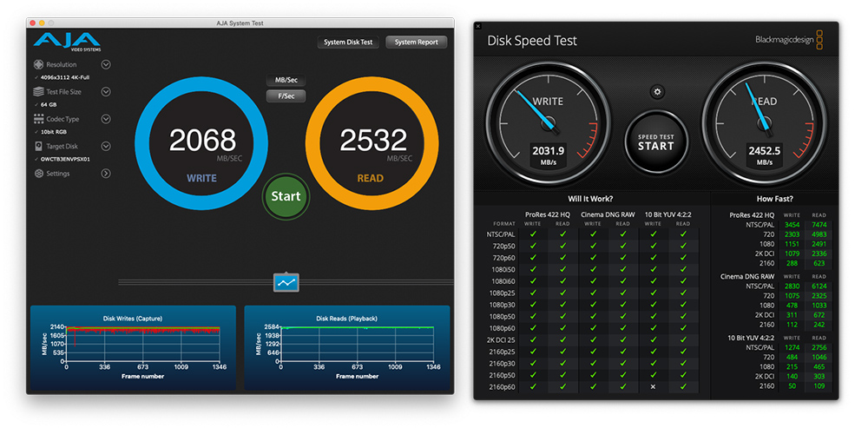The height and width of the screenshot is (428, 868).
Task: Click the blue Write speed ring
Action: [x=201, y=143]
